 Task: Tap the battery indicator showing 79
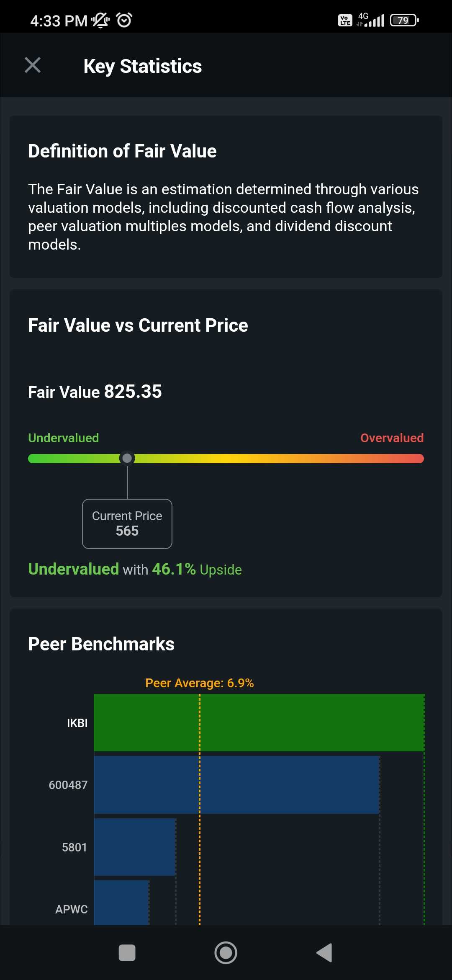[x=404, y=20]
